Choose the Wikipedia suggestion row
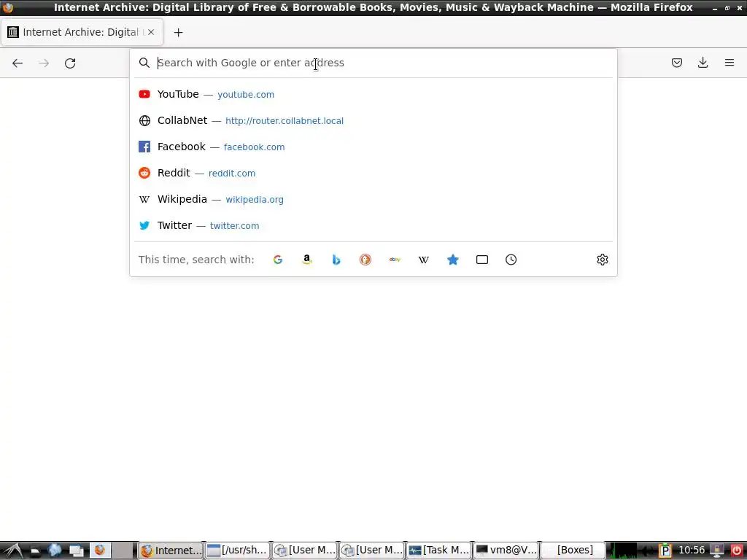Viewport: 747px width, 560px height. pyautogui.click(x=373, y=199)
